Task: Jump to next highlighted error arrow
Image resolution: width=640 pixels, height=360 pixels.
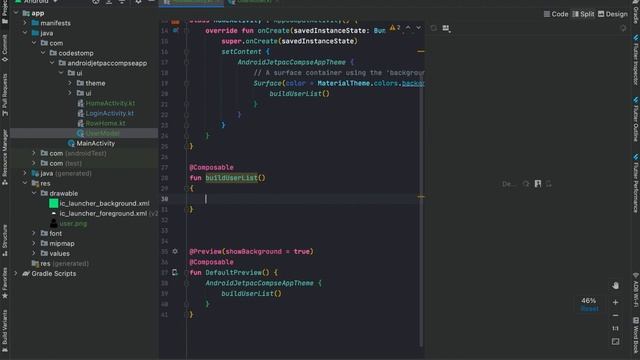Action: [418, 28]
